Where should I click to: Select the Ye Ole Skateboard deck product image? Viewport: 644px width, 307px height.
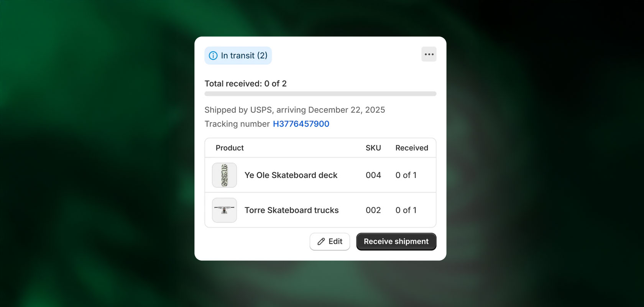[224, 175]
